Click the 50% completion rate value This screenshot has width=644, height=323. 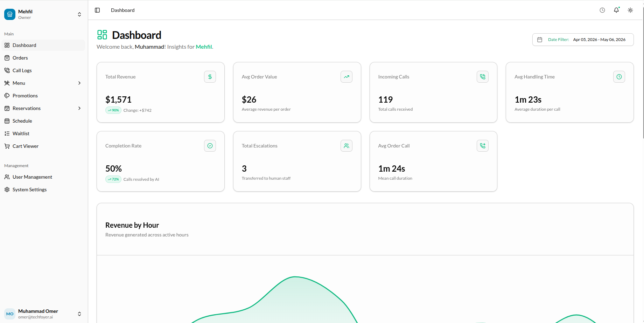(x=113, y=169)
